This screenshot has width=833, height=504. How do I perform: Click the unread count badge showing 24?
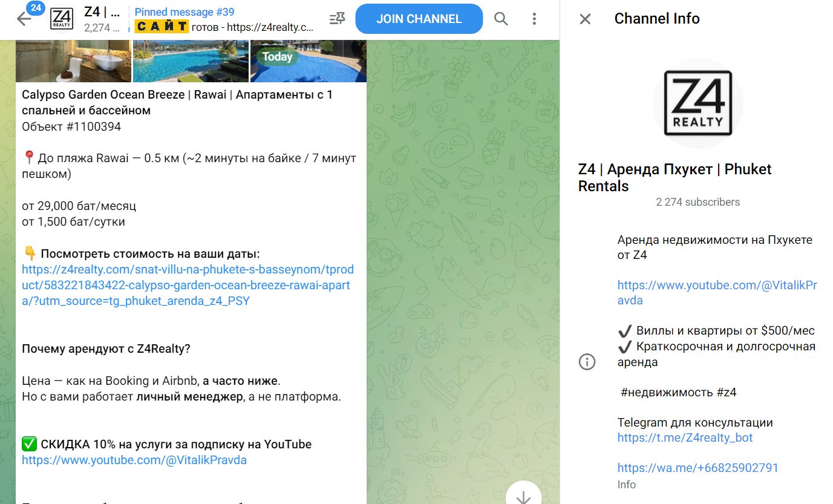pyautogui.click(x=35, y=9)
